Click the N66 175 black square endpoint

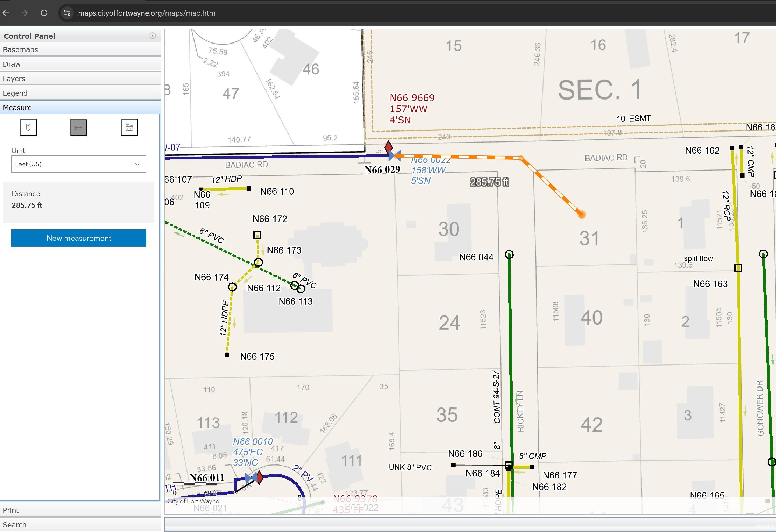(x=227, y=356)
